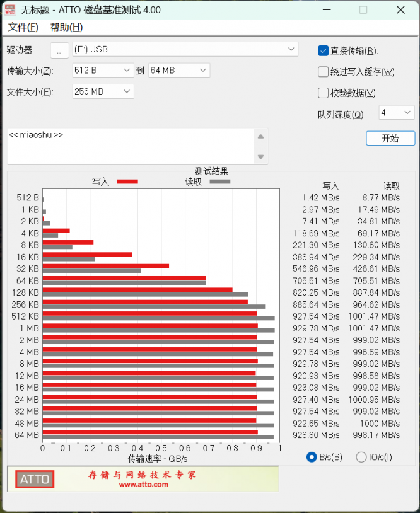Click the 1000 MB/s read value

pyautogui.click(x=380, y=424)
